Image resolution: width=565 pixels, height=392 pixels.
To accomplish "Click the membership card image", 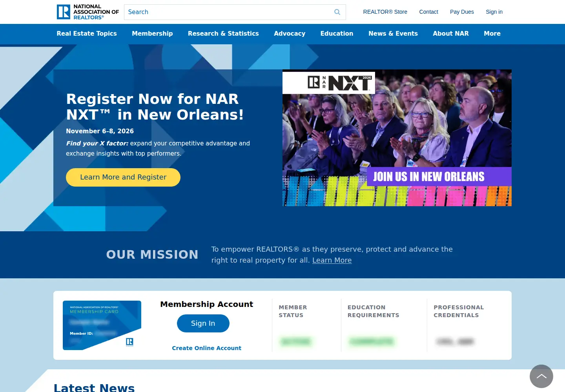I will coord(102,325).
